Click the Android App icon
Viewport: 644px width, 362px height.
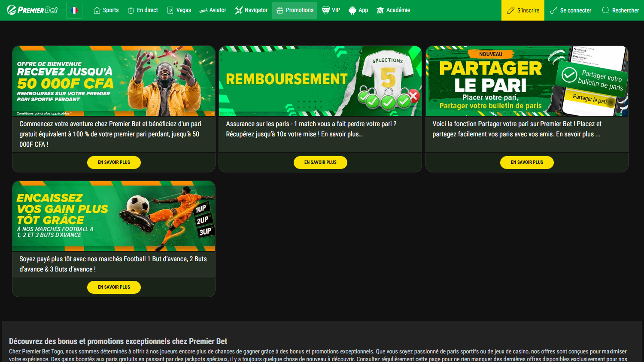point(352,10)
